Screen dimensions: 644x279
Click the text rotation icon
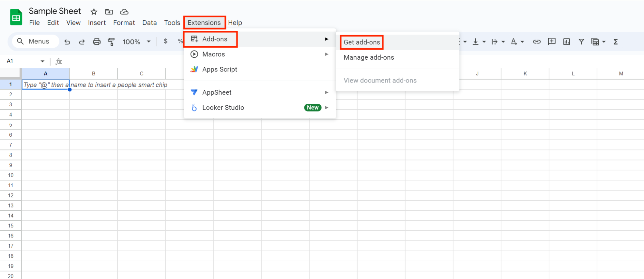pos(514,42)
